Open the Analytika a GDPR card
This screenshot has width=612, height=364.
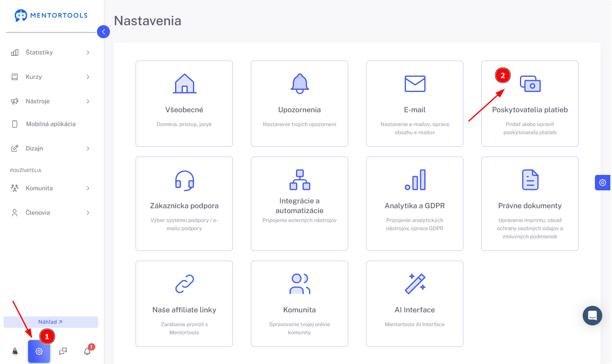pyautogui.click(x=415, y=204)
